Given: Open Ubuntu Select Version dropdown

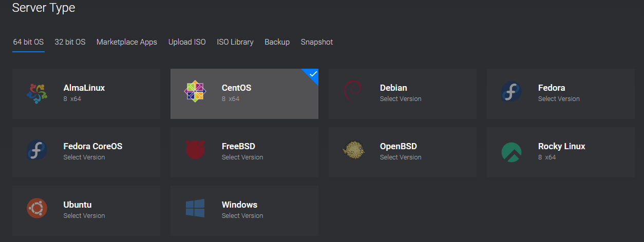Looking at the screenshot, I should [x=84, y=216].
